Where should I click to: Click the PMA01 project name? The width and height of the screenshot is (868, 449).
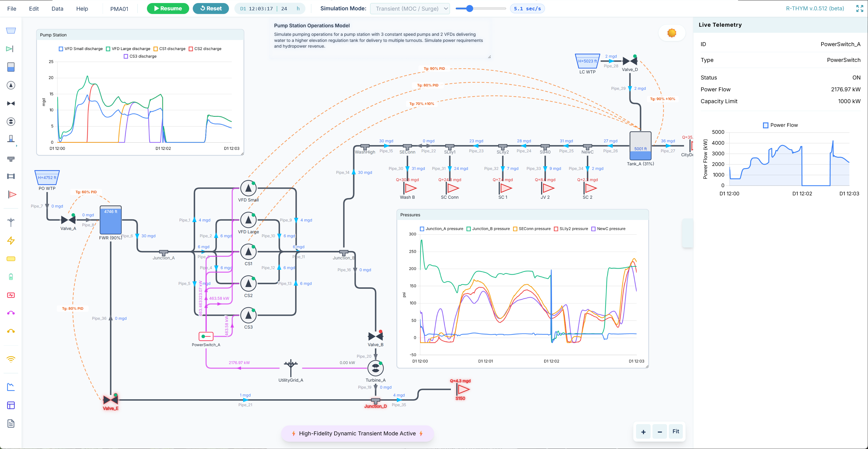point(119,9)
